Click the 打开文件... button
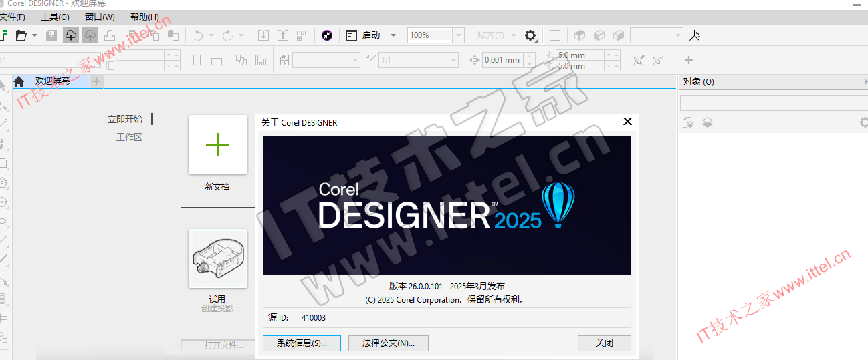 tap(217, 345)
